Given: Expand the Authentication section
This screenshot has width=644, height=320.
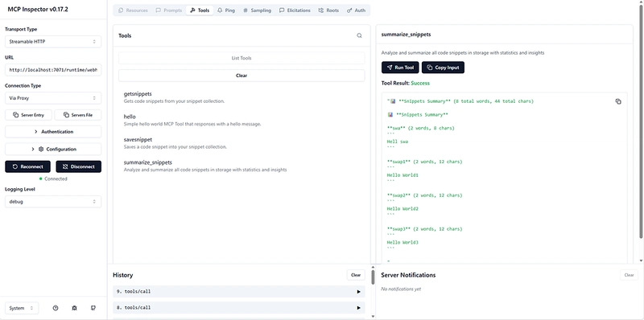Looking at the screenshot, I should 53,132.
